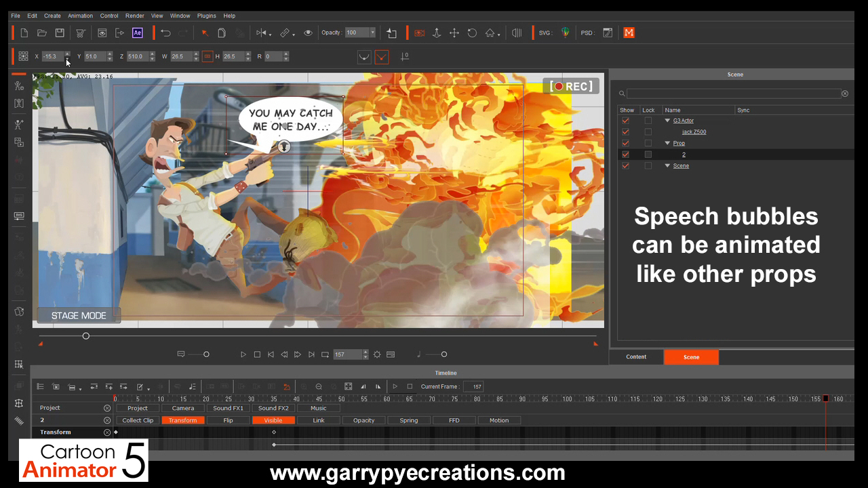Collapse the Scene tree node
This screenshot has width=868, height=488.
click(667, 166)
